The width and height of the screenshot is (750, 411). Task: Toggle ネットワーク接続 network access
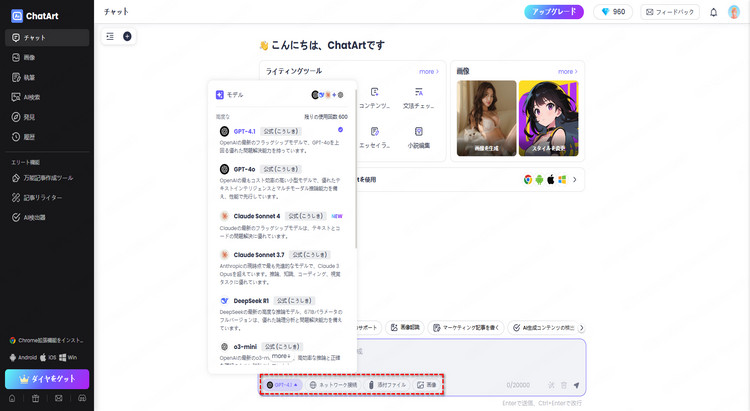(333, 385)
